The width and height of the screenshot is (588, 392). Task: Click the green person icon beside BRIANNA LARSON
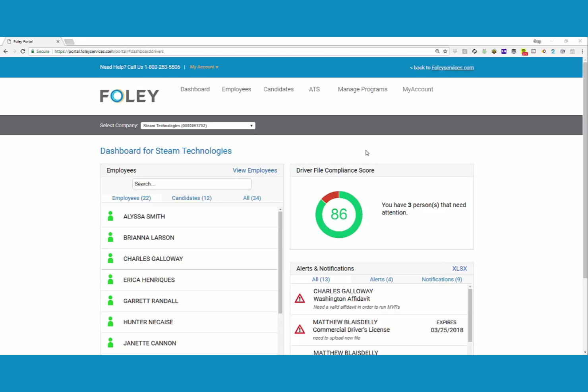tap(110, 237)
